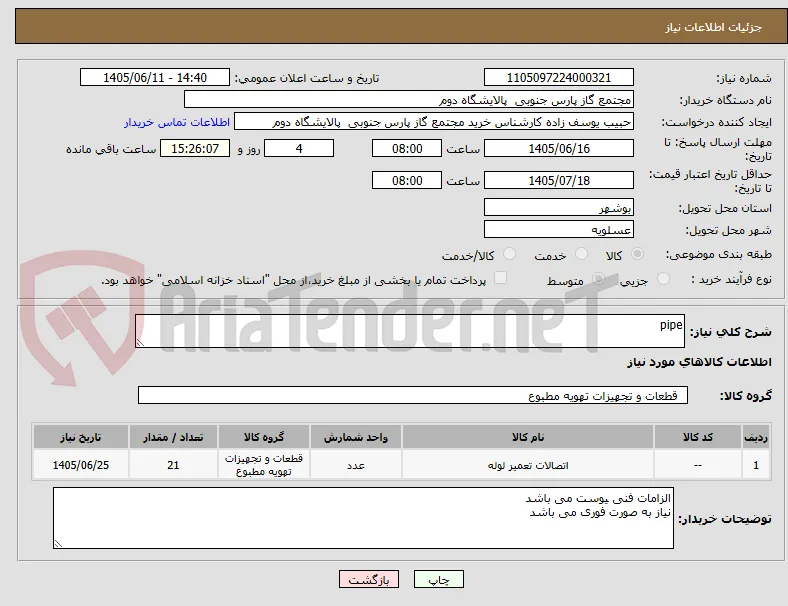Click the بوشهر delivery province field
The image size is (788, 606).
559,207
